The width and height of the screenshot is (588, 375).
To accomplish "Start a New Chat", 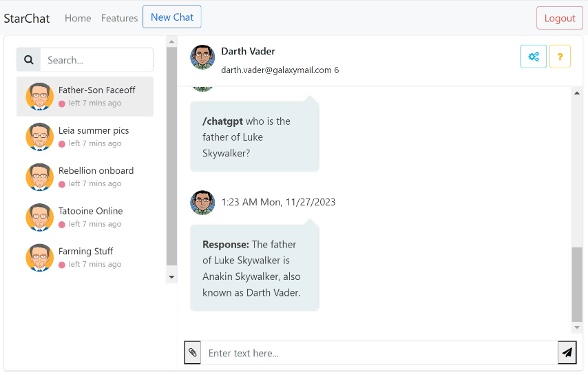I will pyautogui.click(x=172, y=17).
